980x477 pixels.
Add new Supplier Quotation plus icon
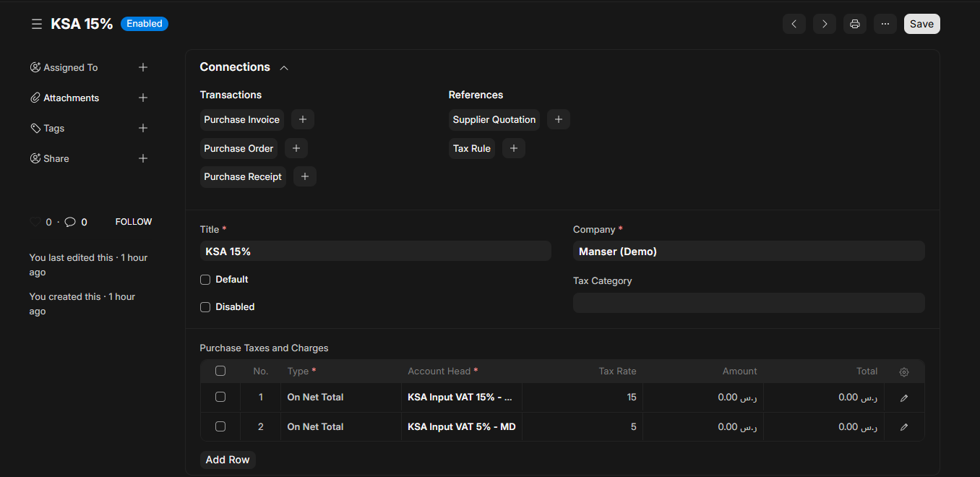tap(558, 119)
